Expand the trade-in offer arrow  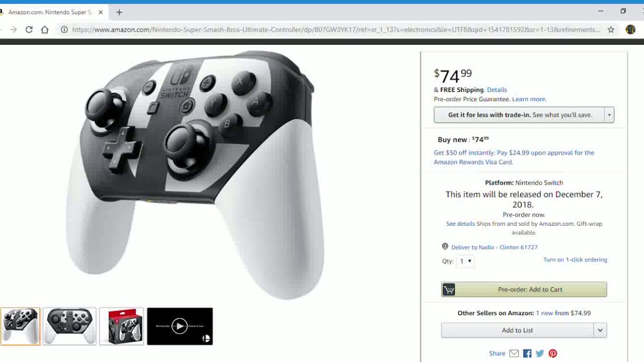(609, 115)
